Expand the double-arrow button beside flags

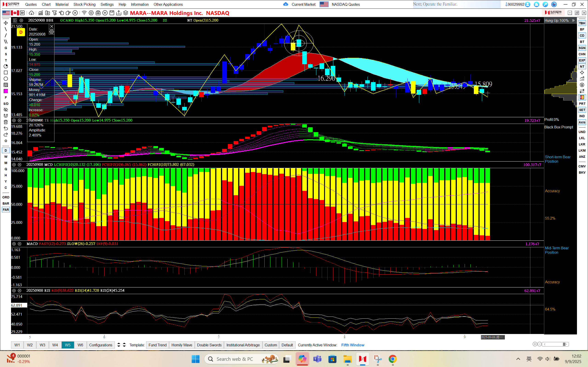point(22,13)
